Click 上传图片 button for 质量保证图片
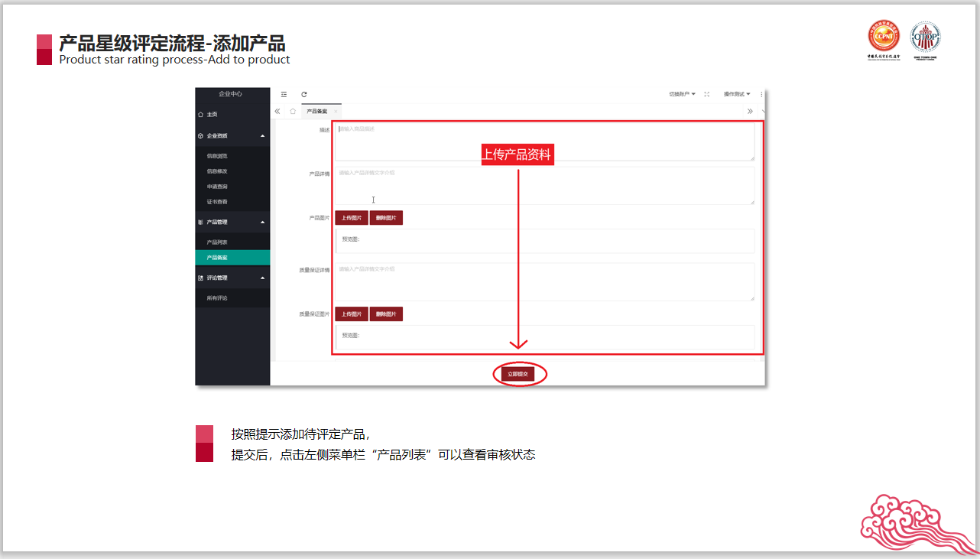Image resolution: width=980 pixels, height=559 pixels. [x=352, y=314]
